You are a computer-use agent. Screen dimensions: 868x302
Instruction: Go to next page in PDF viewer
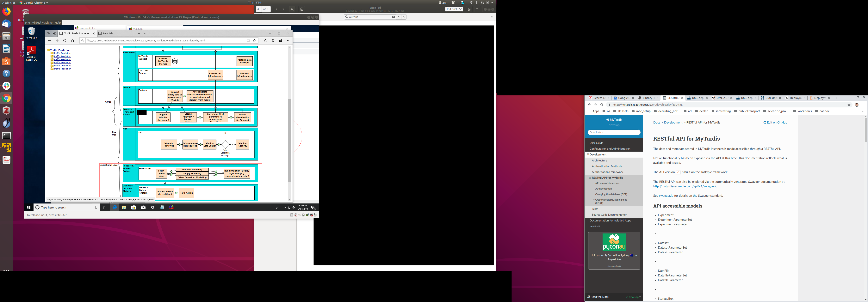283,9
